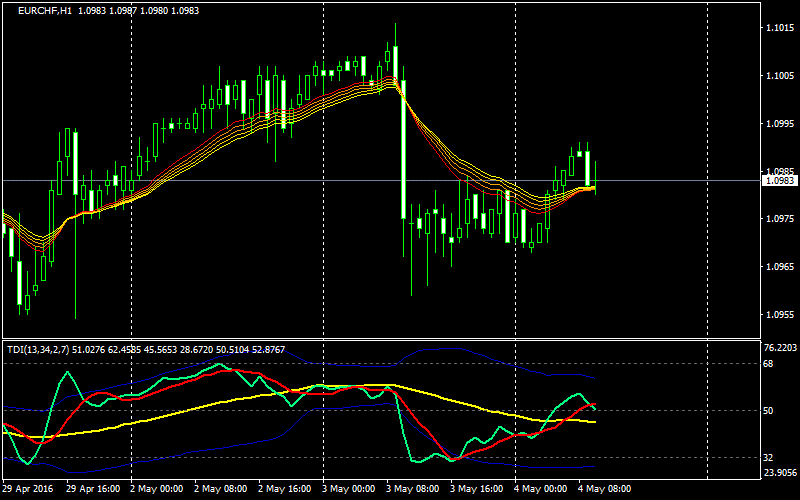Click the 76.2203 indicator scale value
The image size is (800, 500).
coord(781,348)
